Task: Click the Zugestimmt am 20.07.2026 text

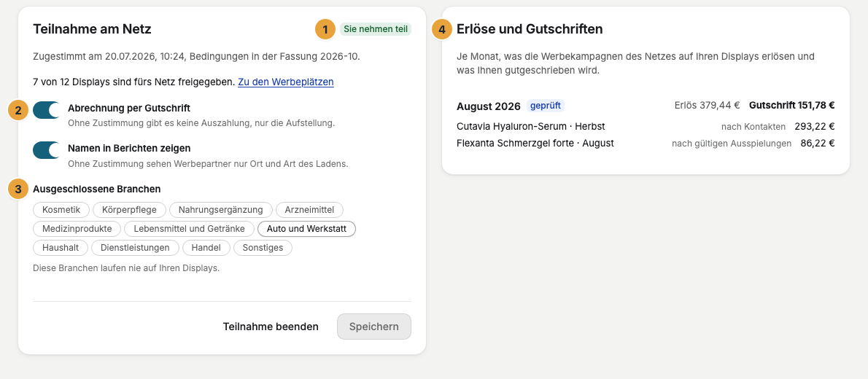Action: 196,56
